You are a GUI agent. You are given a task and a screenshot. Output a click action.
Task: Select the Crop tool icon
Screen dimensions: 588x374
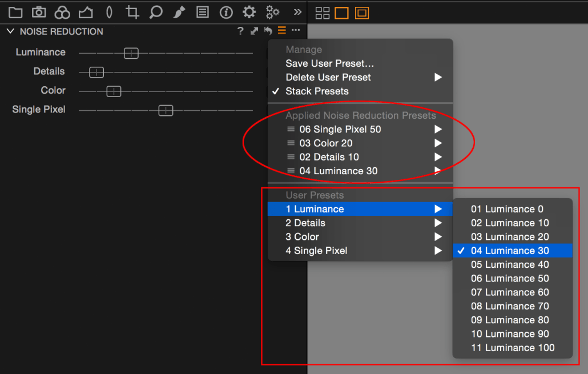(132, 12)
